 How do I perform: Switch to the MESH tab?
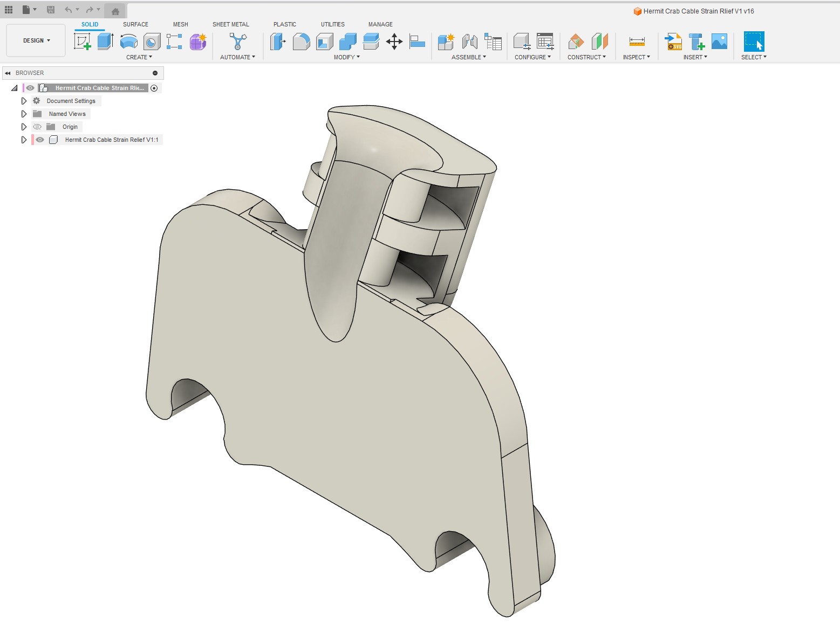pos(181,24)
